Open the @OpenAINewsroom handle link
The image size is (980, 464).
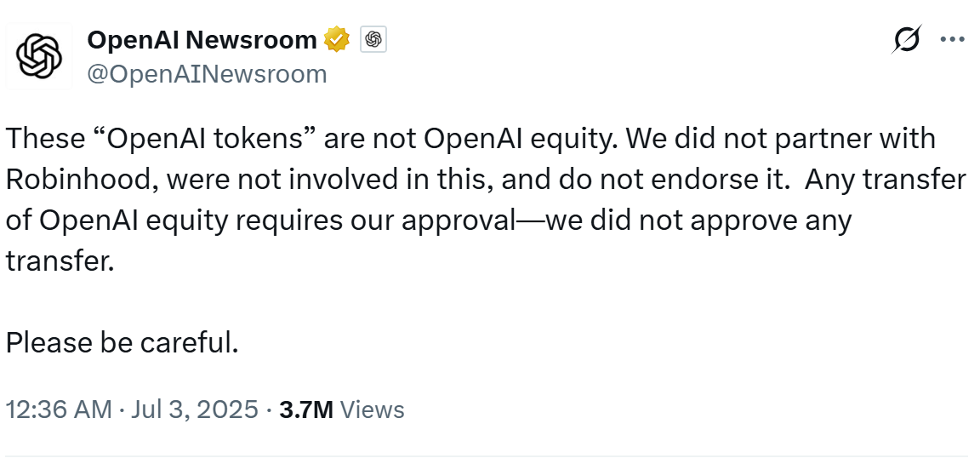coord(207,74)
